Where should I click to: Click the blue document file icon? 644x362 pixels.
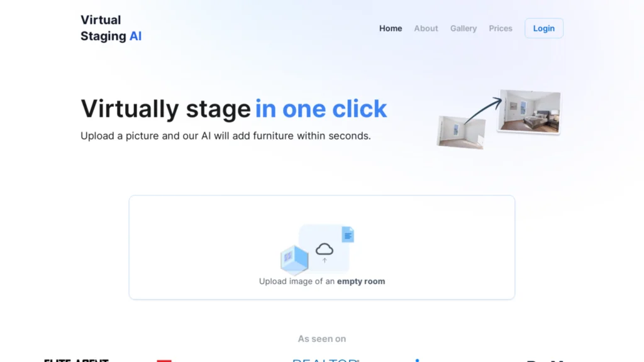348,234
